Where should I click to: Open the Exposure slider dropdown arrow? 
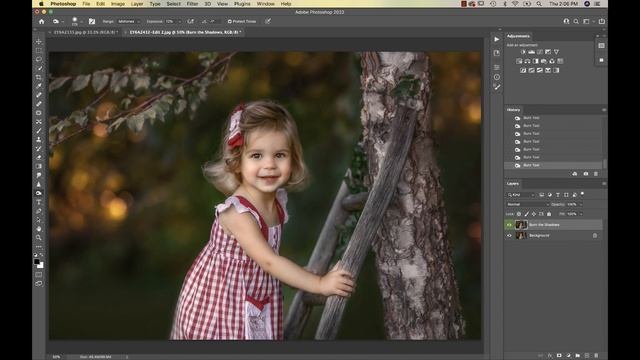click(179, 21)
